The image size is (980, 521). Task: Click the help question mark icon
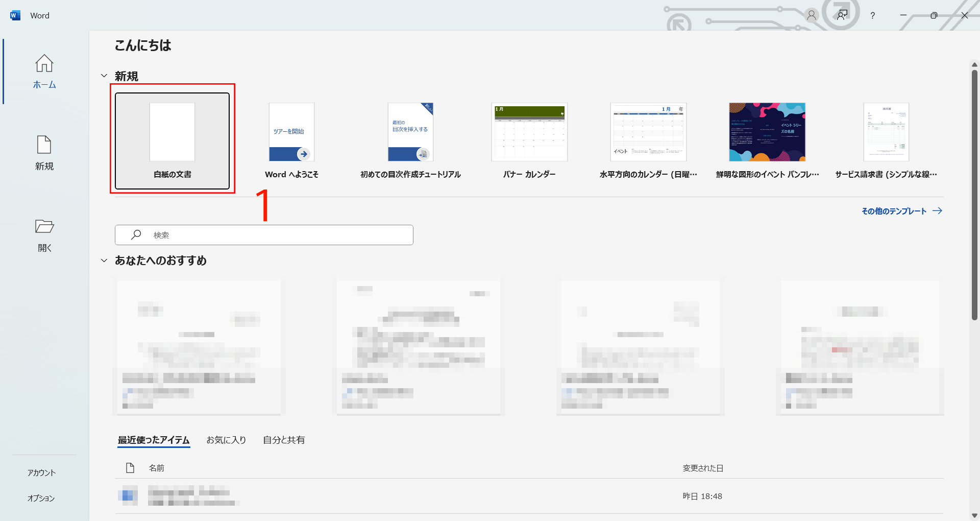coord(872,16)
